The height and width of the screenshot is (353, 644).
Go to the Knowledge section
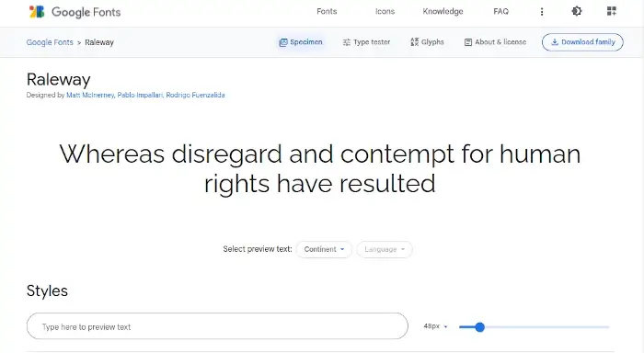(x=443, y=12)
